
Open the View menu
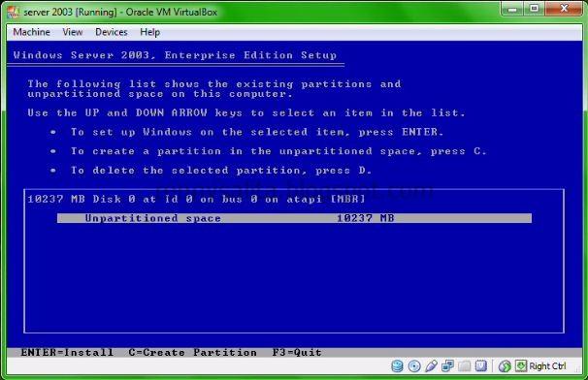(73, 32)
